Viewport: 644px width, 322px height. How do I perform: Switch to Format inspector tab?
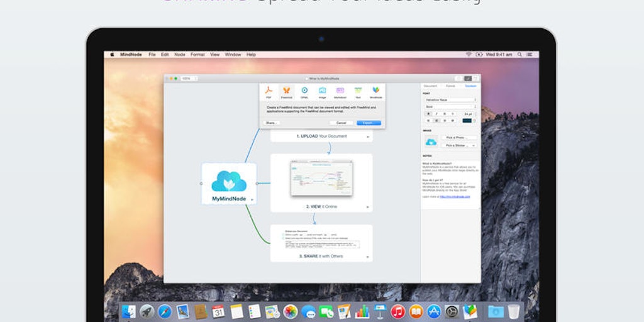[x=450, y=86]
